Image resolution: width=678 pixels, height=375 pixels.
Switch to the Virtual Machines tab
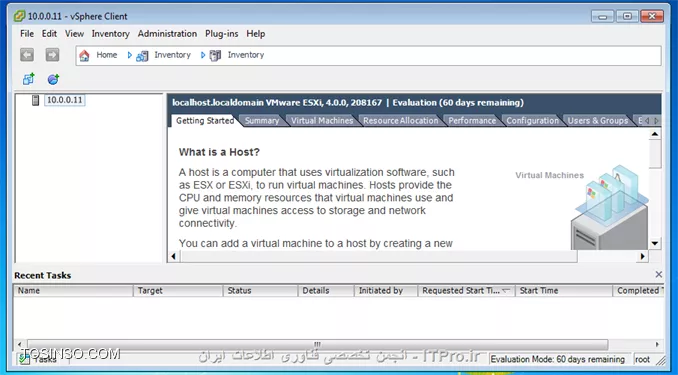click(322, 121)
